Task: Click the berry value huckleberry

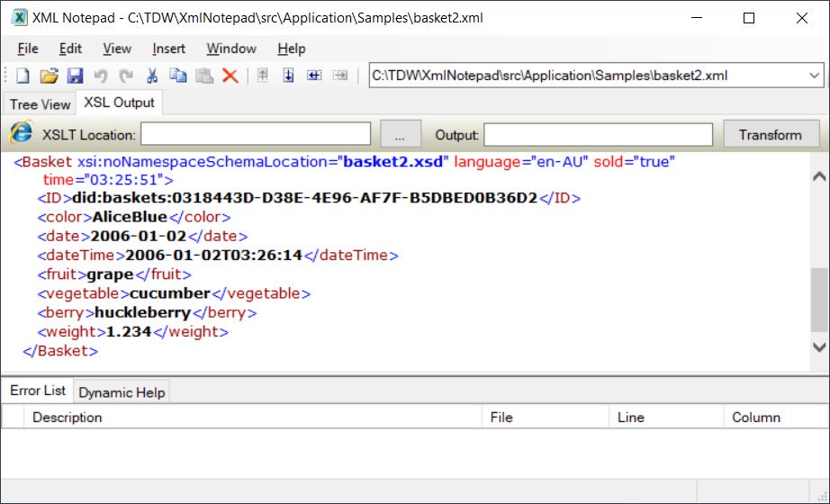Action: tap(143, 312)
